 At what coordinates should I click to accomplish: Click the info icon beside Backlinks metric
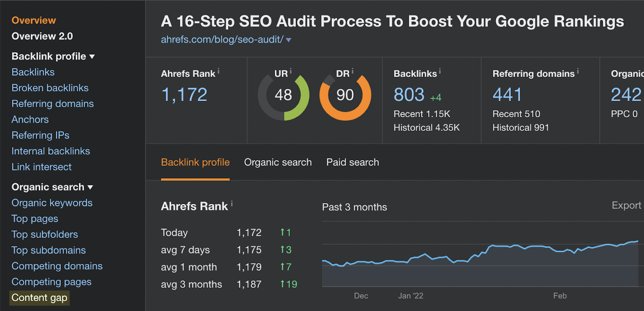coord(440,71)
